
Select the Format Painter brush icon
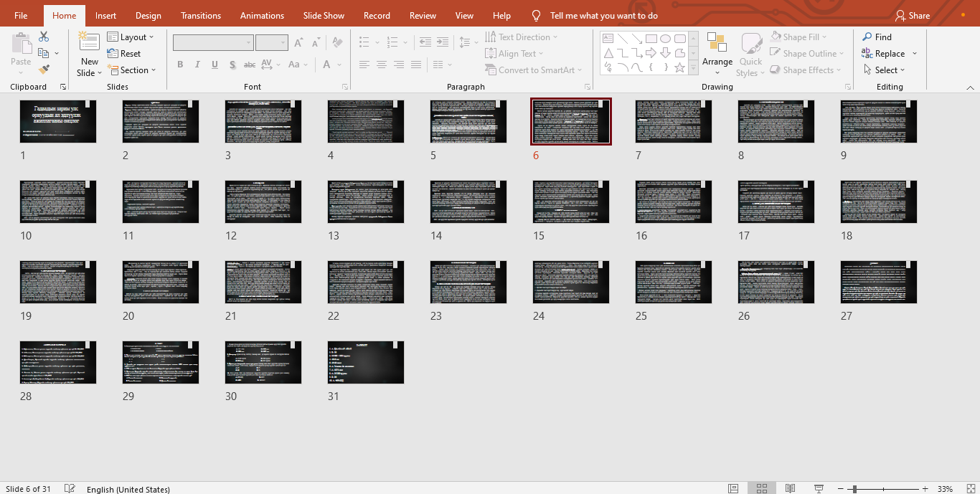pyautogui.click(x=44, y=70)
